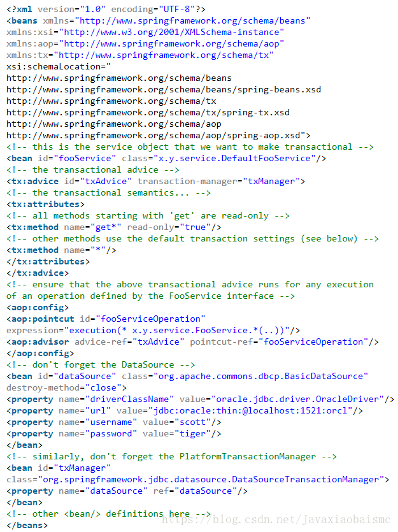Click the XML declaration line with version 1.0

point(106,9)
